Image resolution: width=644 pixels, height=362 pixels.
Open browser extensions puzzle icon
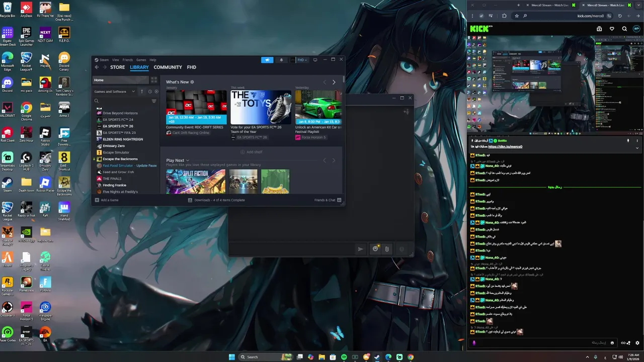504,16
